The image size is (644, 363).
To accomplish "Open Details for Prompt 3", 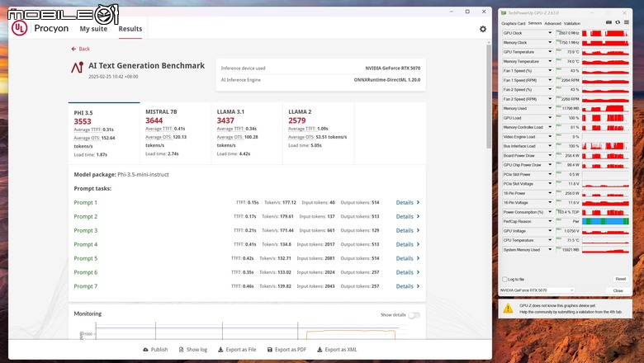I will point(407,230).
